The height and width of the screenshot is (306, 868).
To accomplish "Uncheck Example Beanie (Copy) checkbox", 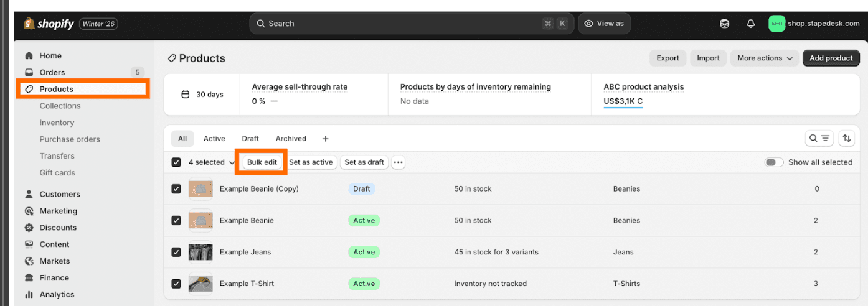I will coord(176,188).
